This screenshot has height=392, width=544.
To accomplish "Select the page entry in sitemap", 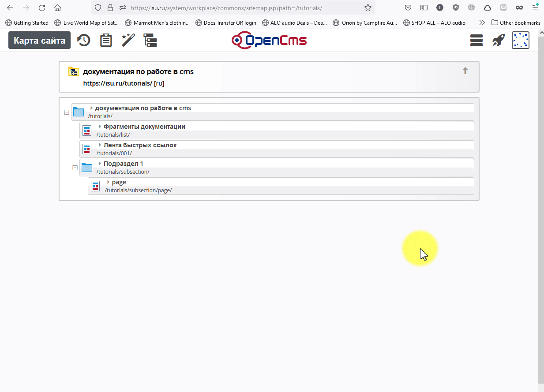I will click(x=119, y=182).
